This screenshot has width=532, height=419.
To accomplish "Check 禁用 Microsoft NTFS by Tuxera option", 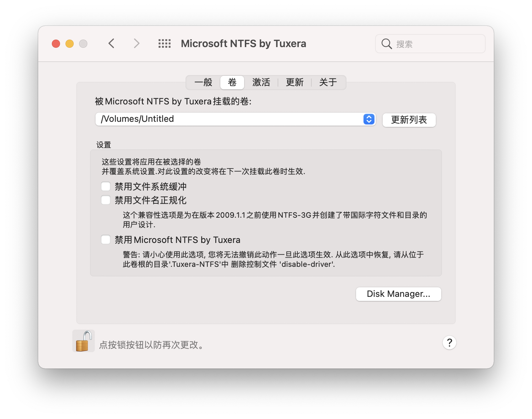I will click(x=106, y=240).
